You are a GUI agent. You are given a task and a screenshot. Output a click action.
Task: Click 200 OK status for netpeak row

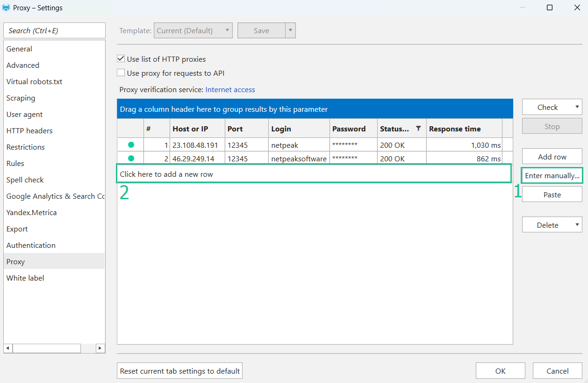[402, 145]
